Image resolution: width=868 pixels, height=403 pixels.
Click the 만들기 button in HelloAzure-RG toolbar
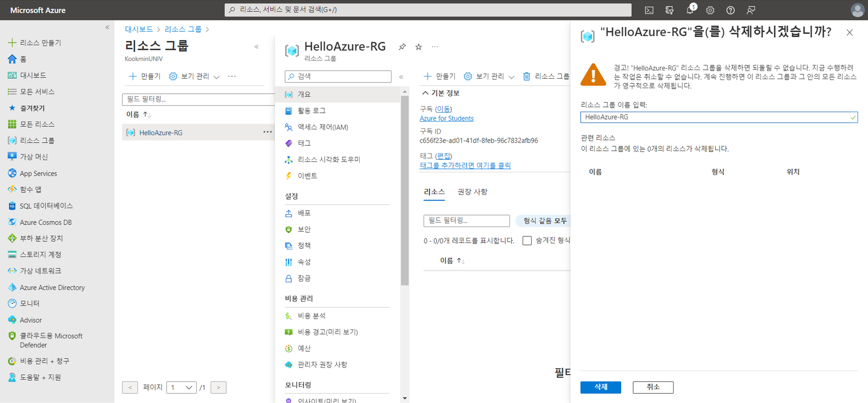[439, 76]
